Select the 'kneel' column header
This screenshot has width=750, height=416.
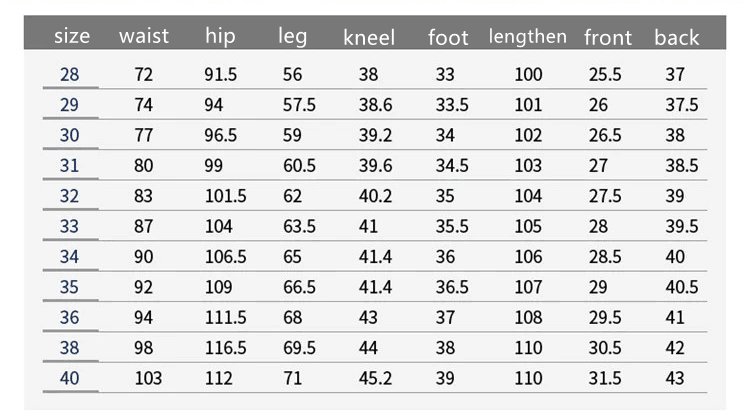click(369, 37)
